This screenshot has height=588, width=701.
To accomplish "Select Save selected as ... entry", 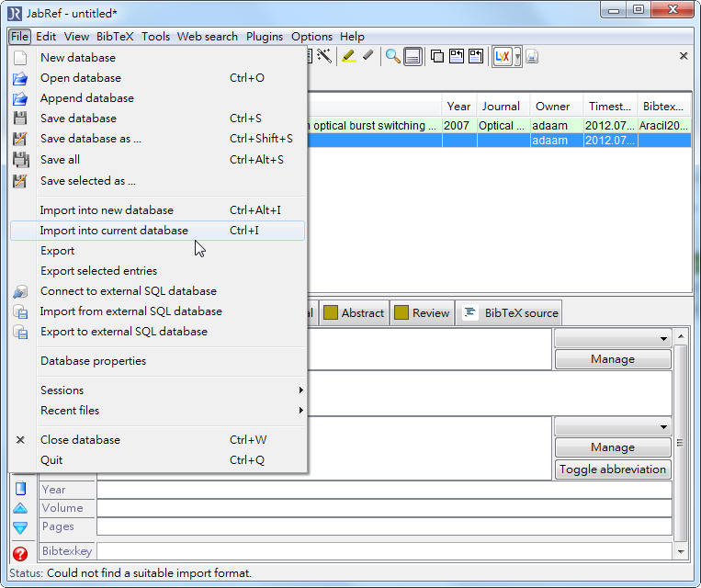I will tap(157, 181).
